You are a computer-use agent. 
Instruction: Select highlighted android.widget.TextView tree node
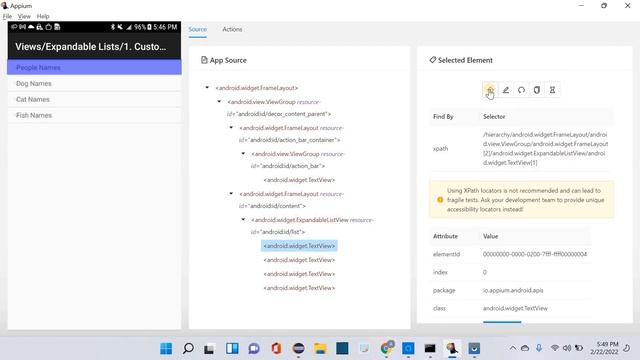tap(299, 246)
